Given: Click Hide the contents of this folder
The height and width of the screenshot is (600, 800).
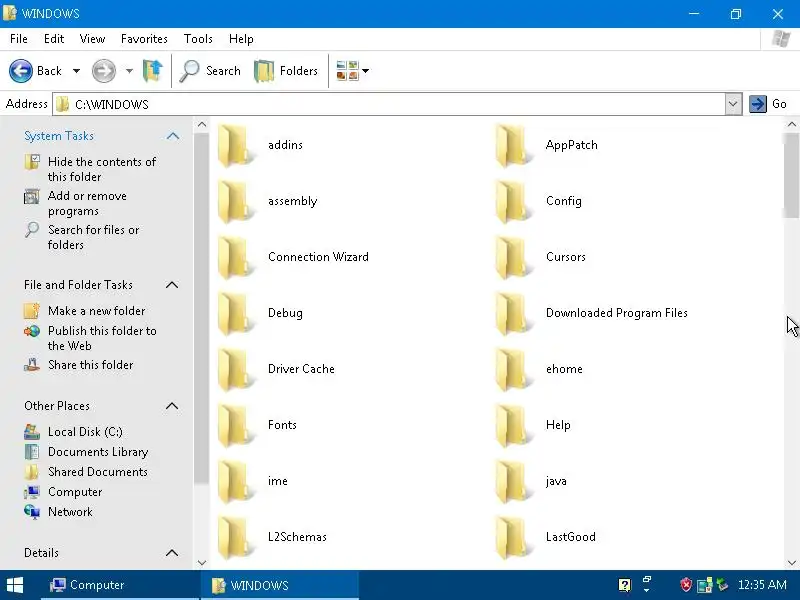Looking at the screenshot, I should [102, 169].
